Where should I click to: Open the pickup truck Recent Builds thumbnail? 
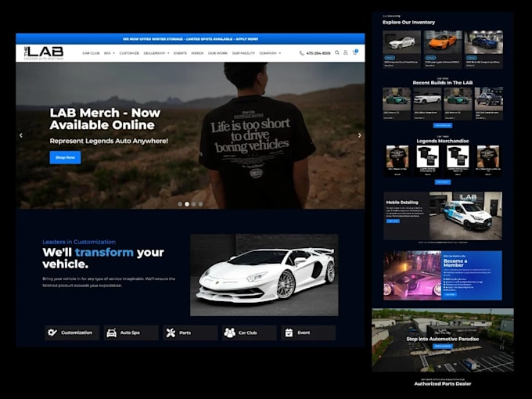pos(489,99)
